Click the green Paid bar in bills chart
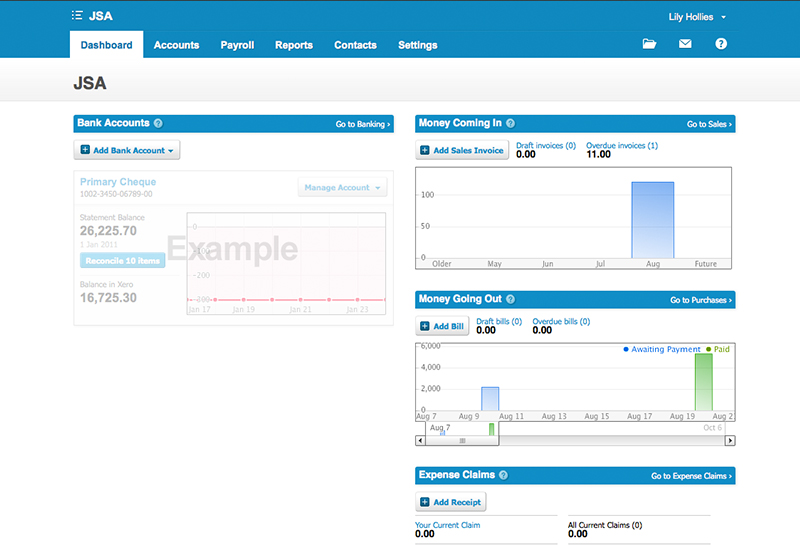Screen dimensions: 800x547 coord(704,382)
